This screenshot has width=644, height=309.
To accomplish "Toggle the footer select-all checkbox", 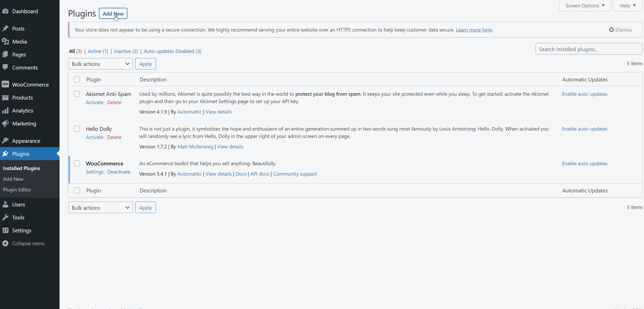I will [x=77, y=190].
